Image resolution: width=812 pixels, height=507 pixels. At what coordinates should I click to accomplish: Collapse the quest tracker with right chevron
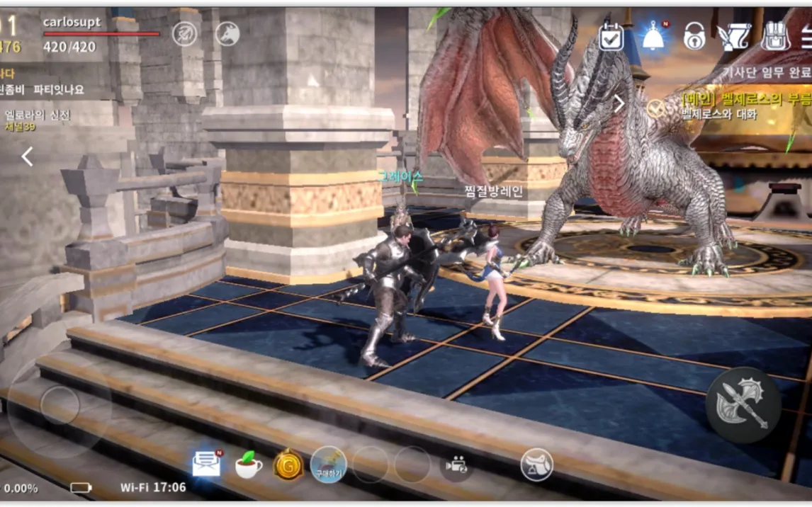619,104
